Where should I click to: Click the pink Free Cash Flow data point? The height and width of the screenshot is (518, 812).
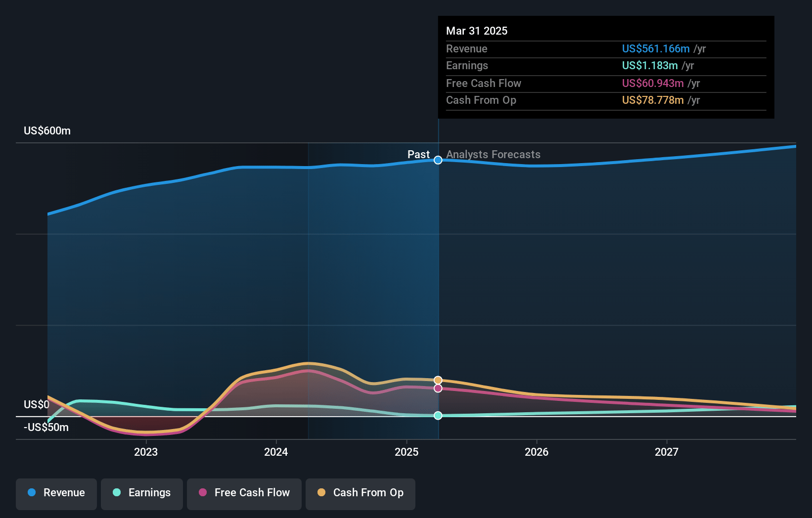[x=438, y=388]
